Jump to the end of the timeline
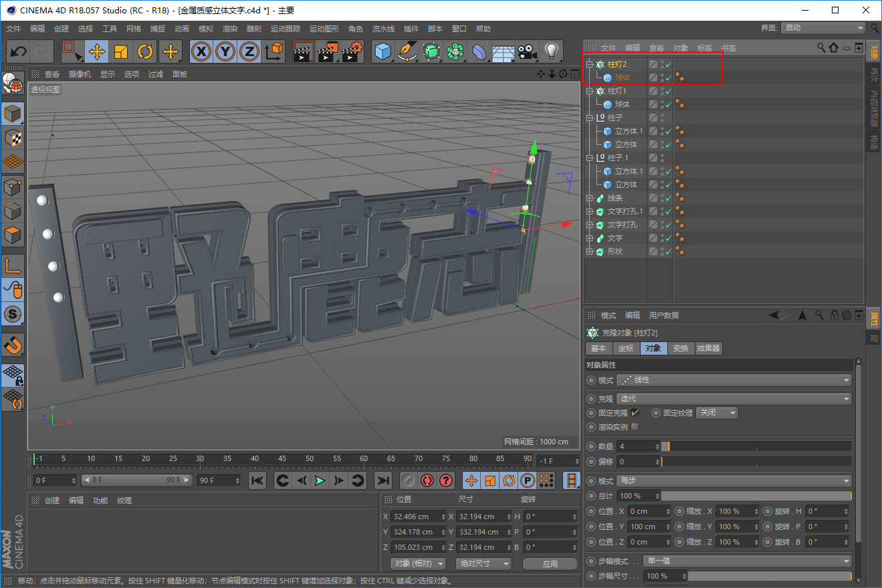 click(x=382, y=480)
